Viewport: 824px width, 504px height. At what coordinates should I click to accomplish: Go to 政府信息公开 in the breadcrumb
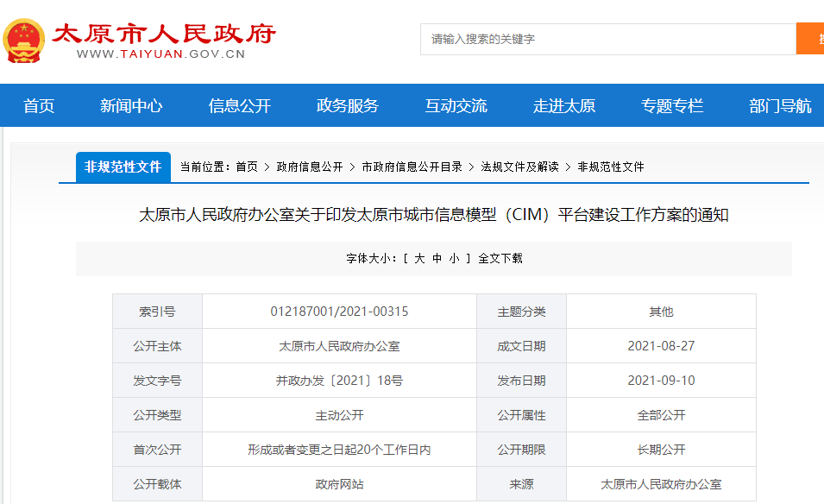(310, 167)
